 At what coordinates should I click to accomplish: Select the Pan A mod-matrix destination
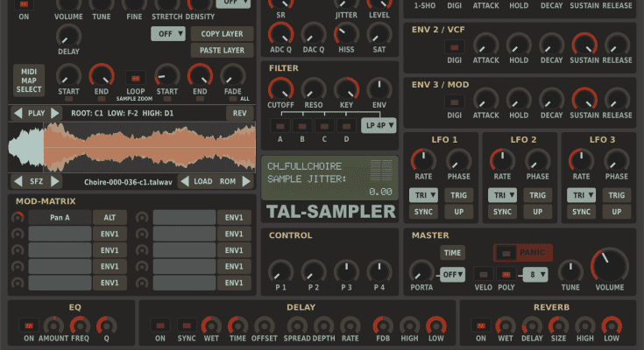pyautogui.click(x=60, y=218)
